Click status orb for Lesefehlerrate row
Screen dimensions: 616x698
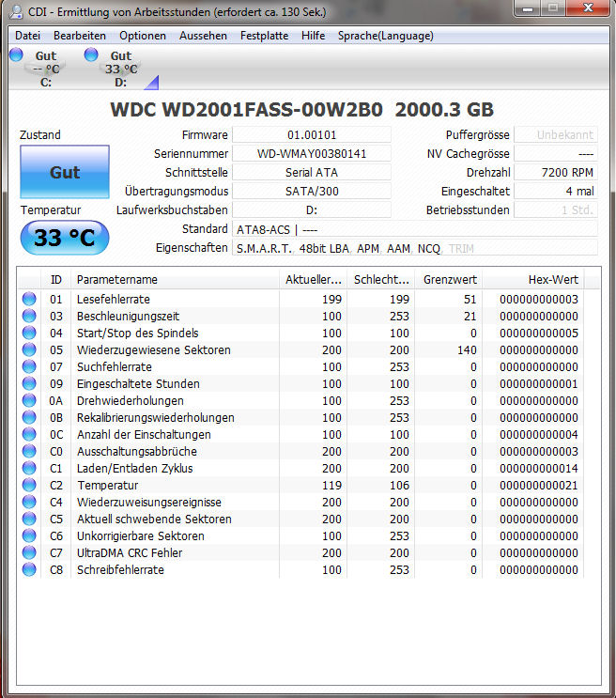(x=29, y=299)
